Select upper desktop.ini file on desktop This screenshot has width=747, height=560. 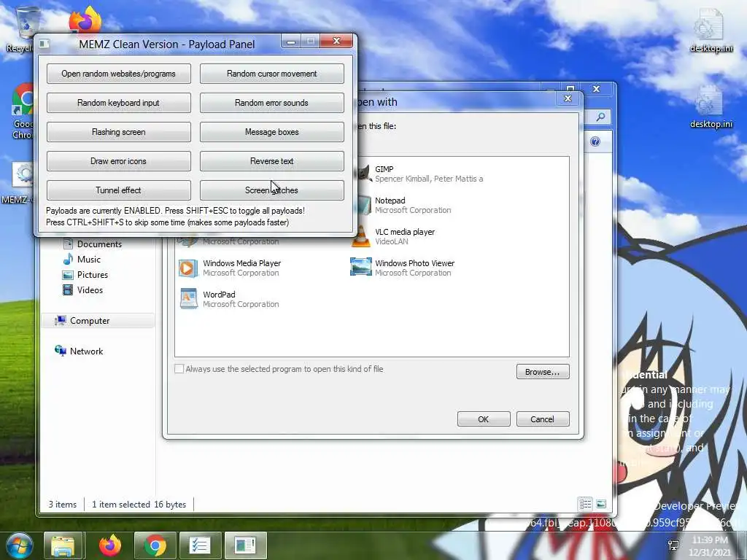click(711, 31)
